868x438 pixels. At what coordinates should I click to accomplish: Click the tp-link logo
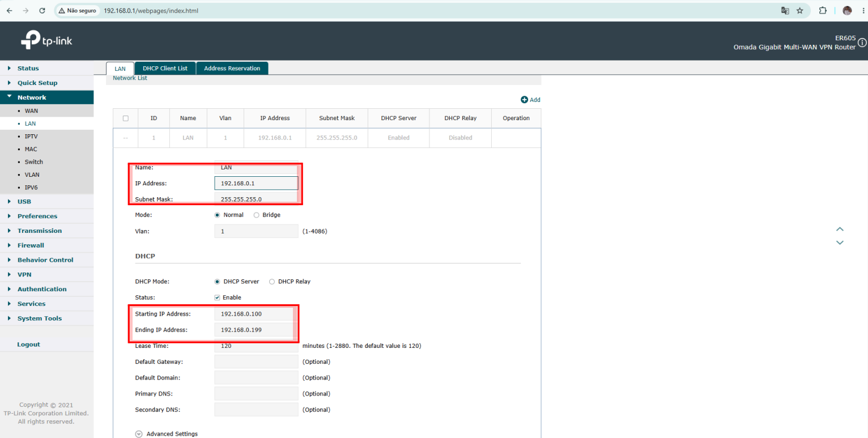pos(46,41)
